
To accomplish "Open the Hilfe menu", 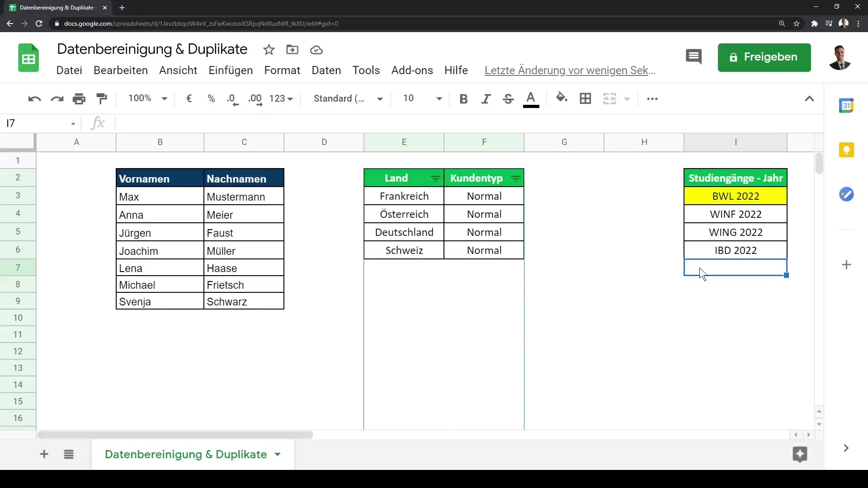I will 456,70.
